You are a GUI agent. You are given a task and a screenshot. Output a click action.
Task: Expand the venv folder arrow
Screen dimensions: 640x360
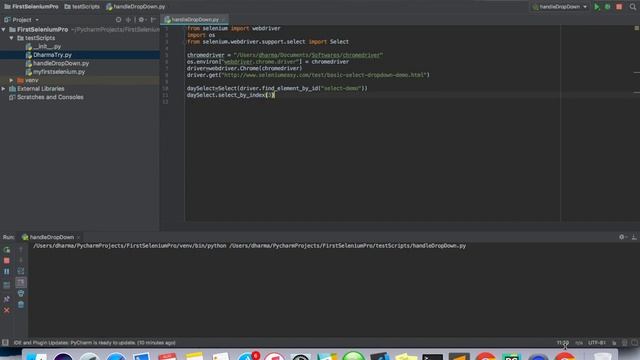click(11, 80)
